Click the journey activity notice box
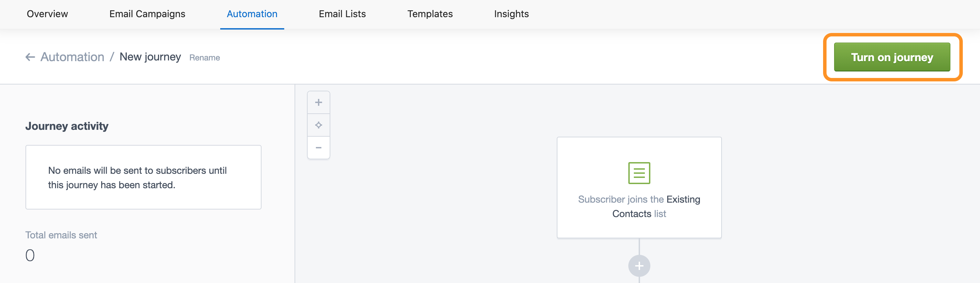The width and height of the screenshot is (980, 283). coord(143,177)
